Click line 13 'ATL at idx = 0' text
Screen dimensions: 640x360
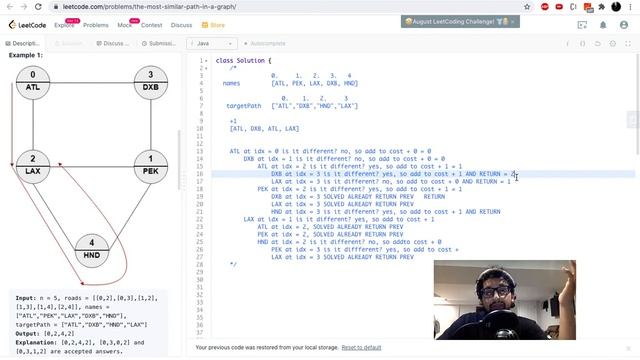point(330,151)
